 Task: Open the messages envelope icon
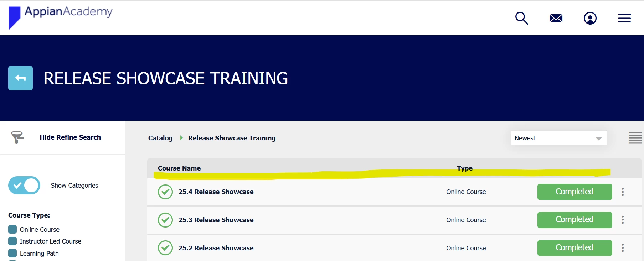556,18
